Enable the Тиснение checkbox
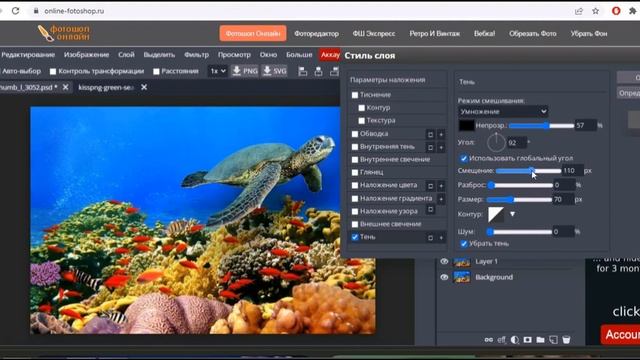The height and width of the screenshot is (360, 640). (x=355, y=95)
